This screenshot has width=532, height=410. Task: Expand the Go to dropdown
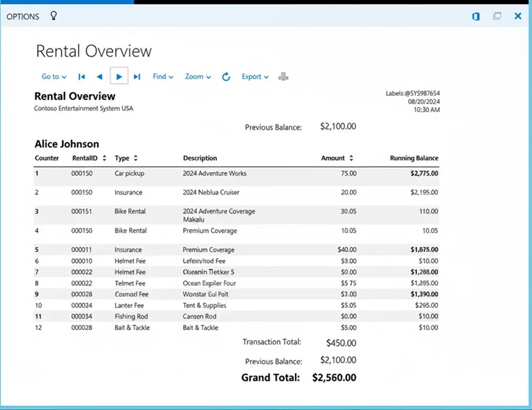tap(54, 77)
